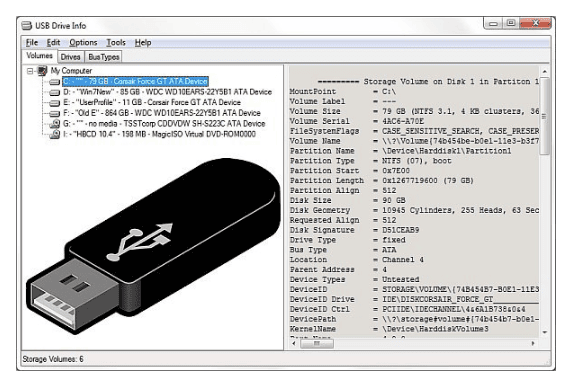Maximize the USB Drive Info window

pos(511,24)
